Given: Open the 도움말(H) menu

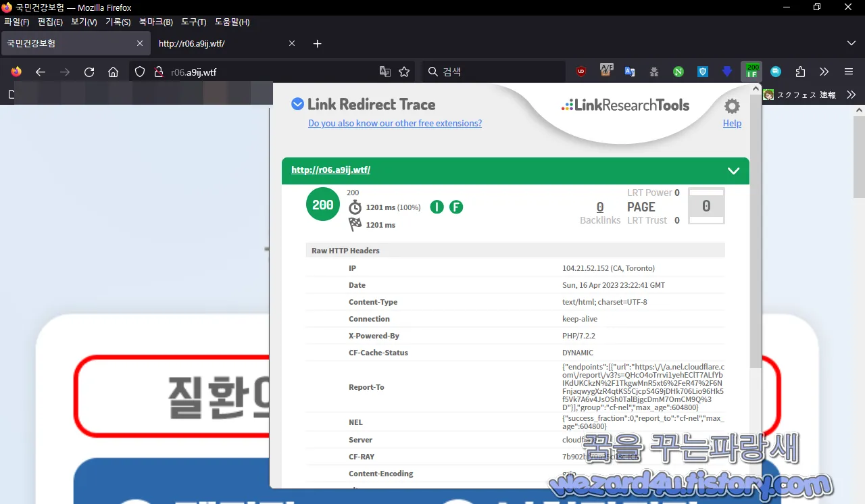Looking at the screenshot, I should pos(232,22).
